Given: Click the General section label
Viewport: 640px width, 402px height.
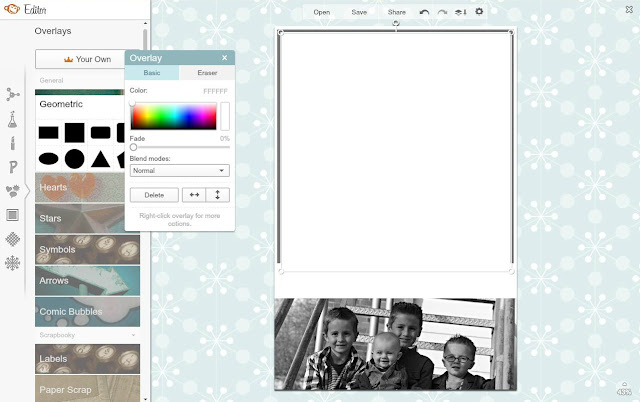Looking at the screenshot, I should coord(51,80).
